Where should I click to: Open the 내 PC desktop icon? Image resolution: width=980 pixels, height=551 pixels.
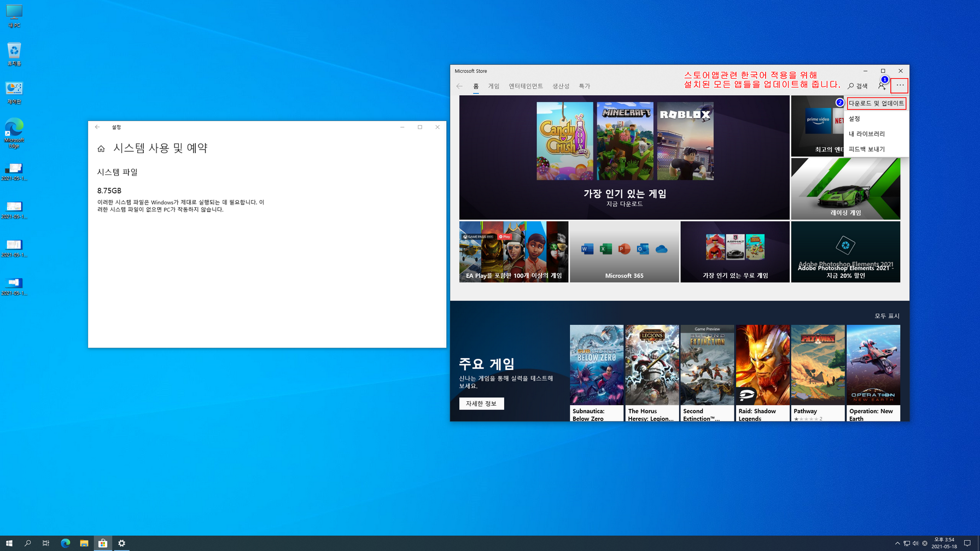click(14, 16)
